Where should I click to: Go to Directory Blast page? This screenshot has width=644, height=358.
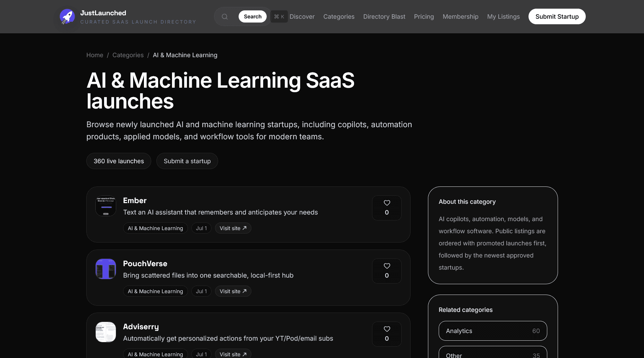pos(384,17)
